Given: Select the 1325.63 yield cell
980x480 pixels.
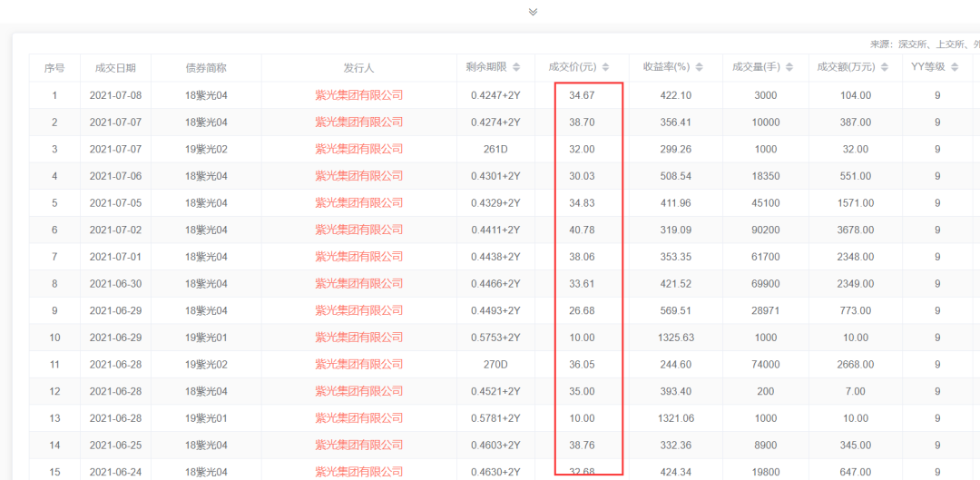Looking at the screenshot, I should (x=675, y=338).
